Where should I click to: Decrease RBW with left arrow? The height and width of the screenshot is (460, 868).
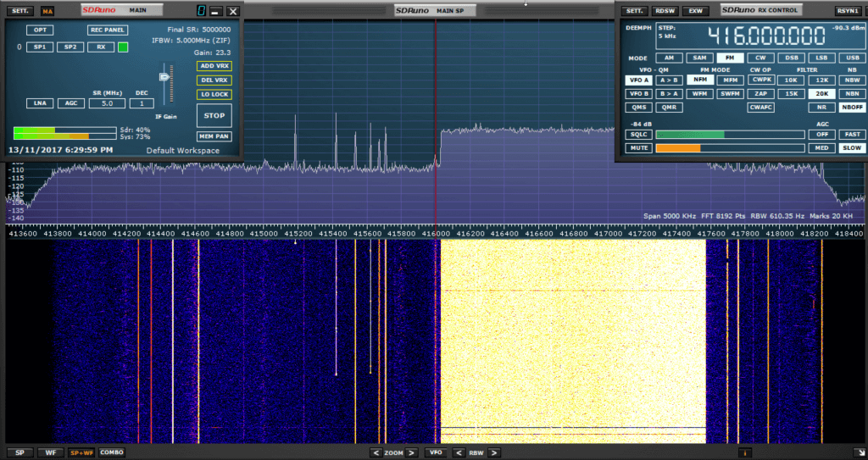point(458,452)
